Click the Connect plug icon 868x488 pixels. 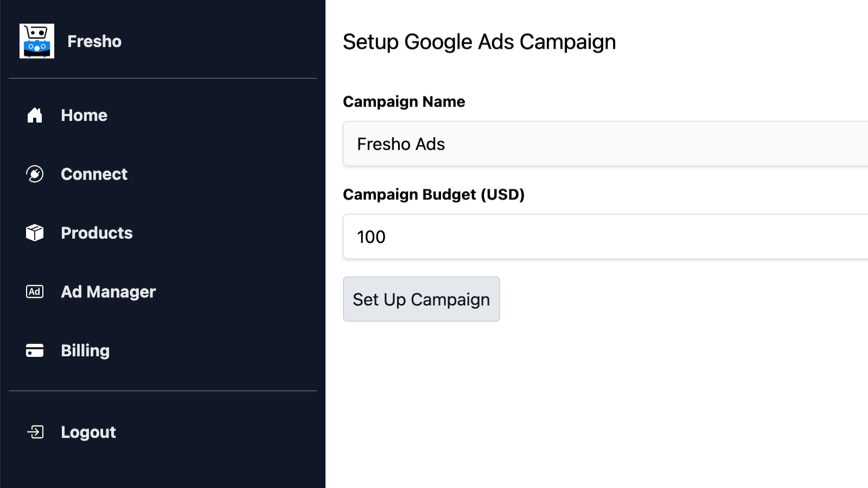(x=35, y=174)
